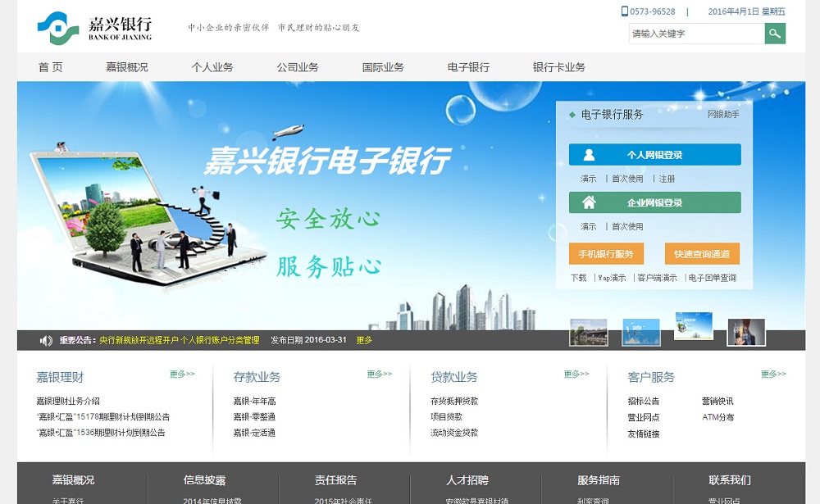Click the 快速查询通道 orange button
The width and height of the screenshot is (820, 504).
pos(702,253)
